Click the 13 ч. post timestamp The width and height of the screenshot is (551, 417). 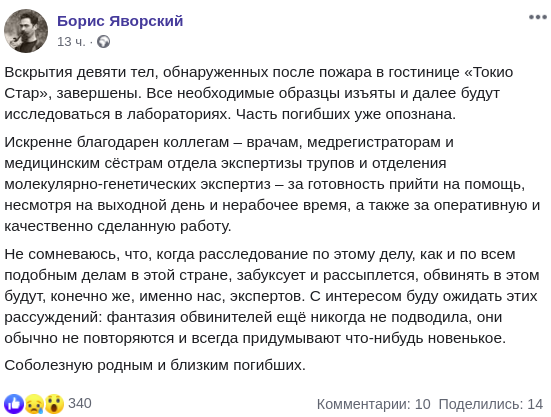[71, 42]
